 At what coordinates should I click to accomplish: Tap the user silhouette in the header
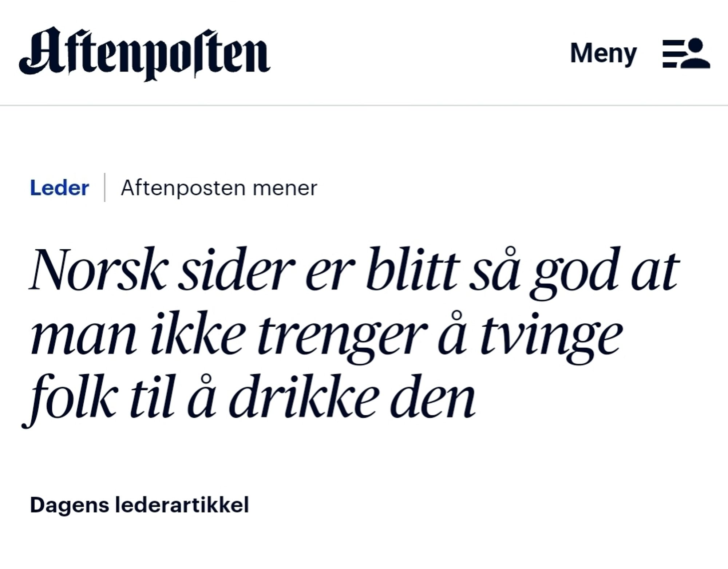pos(695,53)
